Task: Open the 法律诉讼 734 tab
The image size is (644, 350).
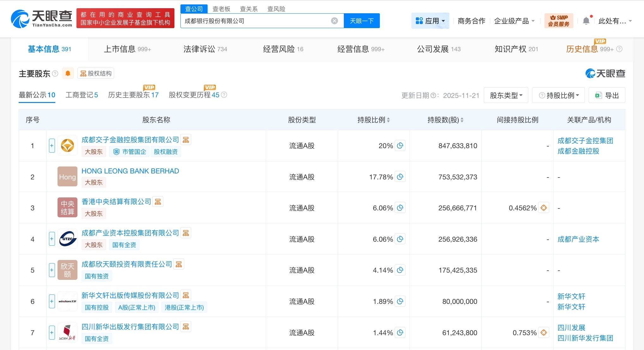Action: (205, 49)
